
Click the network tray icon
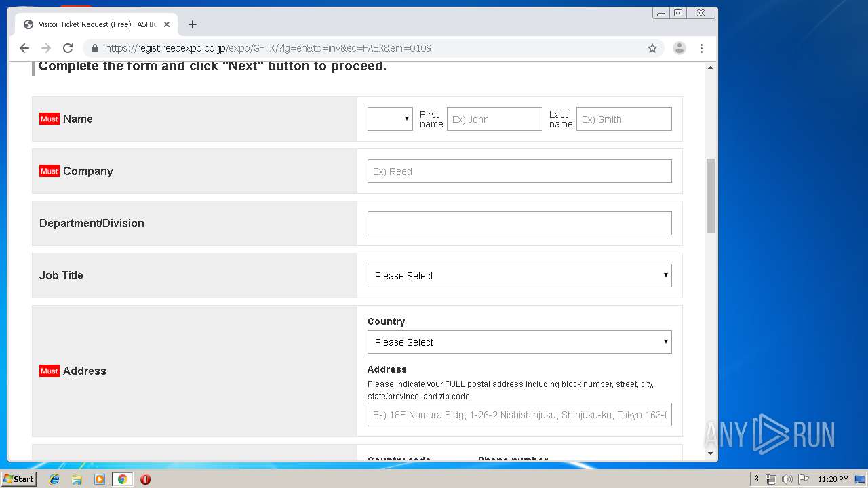[x=771, y=479]
